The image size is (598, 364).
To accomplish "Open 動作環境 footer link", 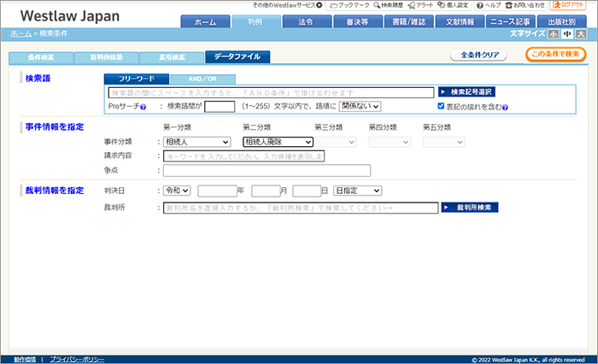I will pyautogui.click(x=25, y=360).
